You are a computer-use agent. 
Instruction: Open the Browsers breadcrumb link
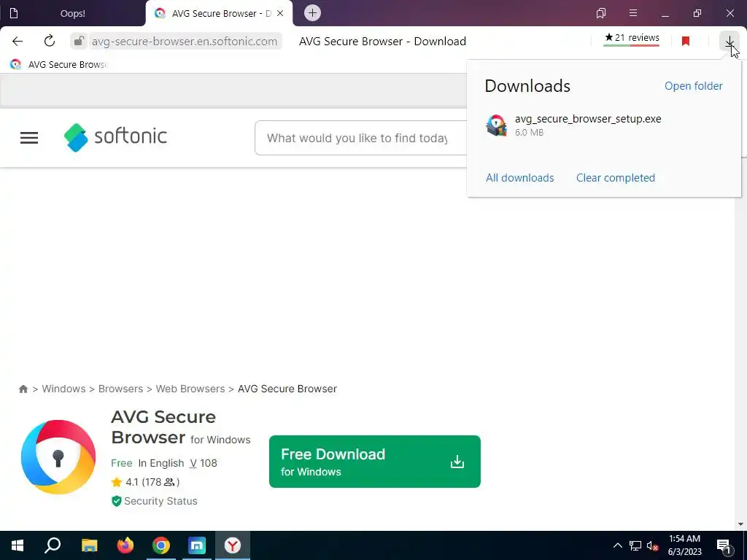(x=120, y=389)
